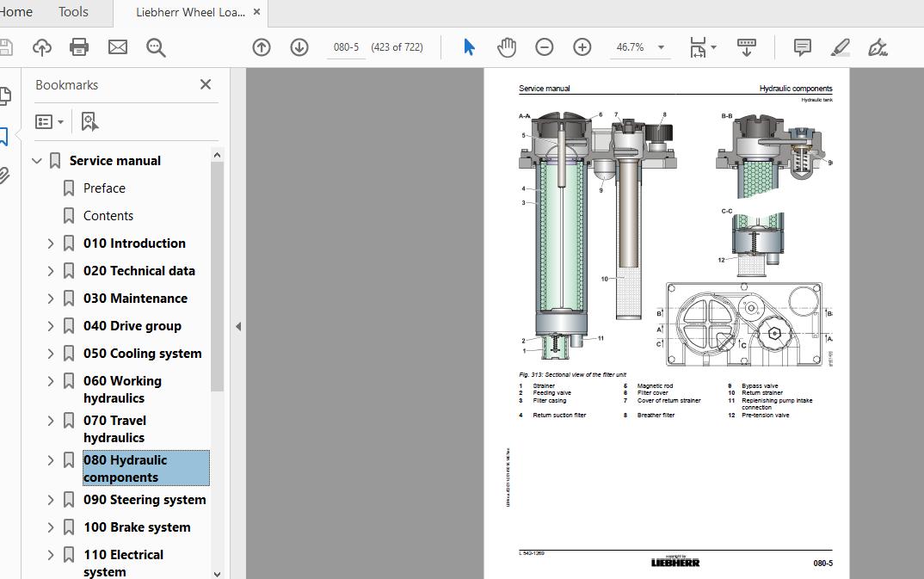Expand the 080 Hydraulic components bookmark

pyautogui.click(x=51, y=460)
